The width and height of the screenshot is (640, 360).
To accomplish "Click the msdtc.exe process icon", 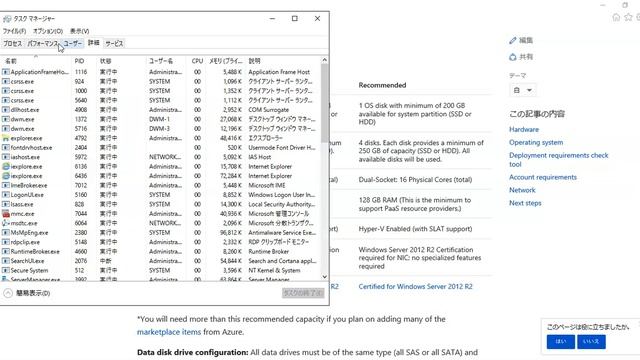I will coord(6,223).
